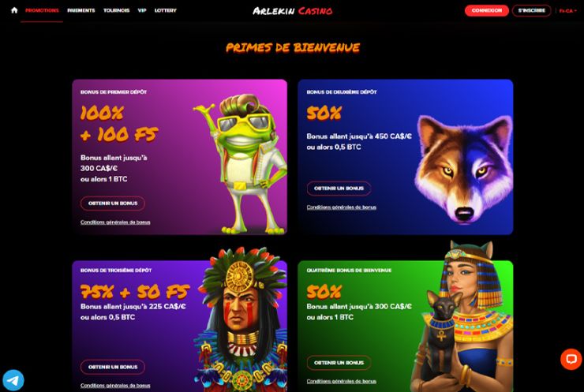
Task: Get the second deposit 50% bonus
Action: (x=339, y=189)
